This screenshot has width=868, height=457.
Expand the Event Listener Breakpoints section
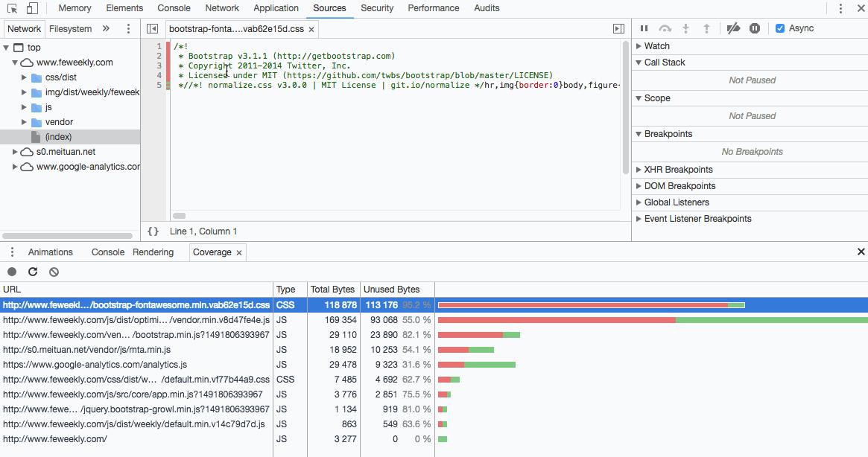694,218
